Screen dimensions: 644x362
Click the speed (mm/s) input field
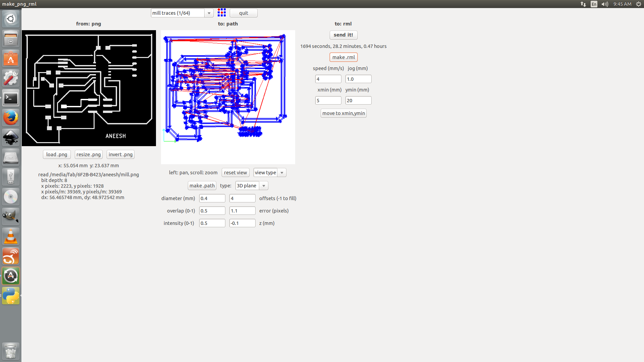coord(328,79)
